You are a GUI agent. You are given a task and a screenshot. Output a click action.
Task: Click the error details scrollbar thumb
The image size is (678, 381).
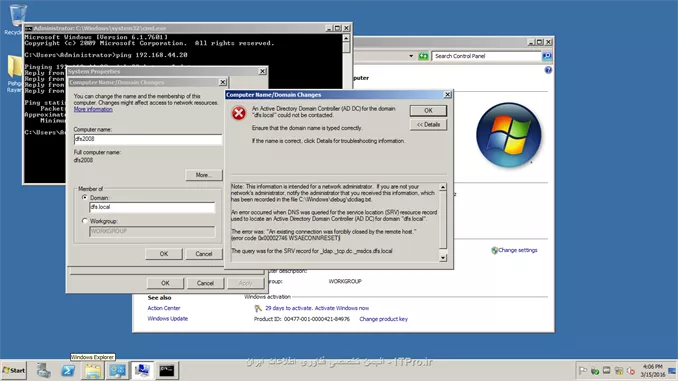[443, 220]
